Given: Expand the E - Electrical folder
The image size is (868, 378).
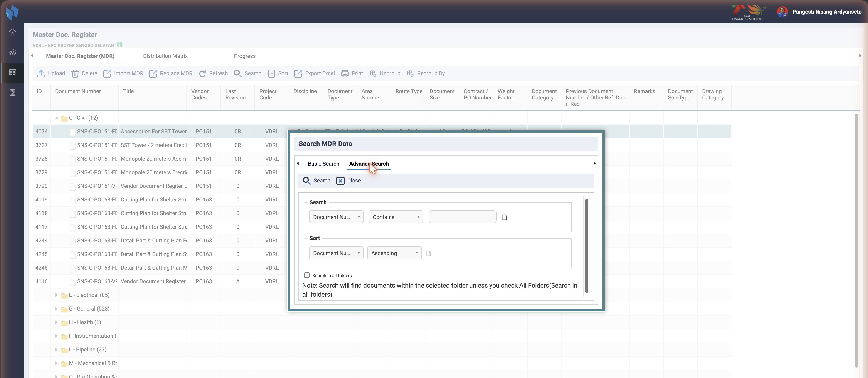Looking at the screenshot, I should pos(56,295).
